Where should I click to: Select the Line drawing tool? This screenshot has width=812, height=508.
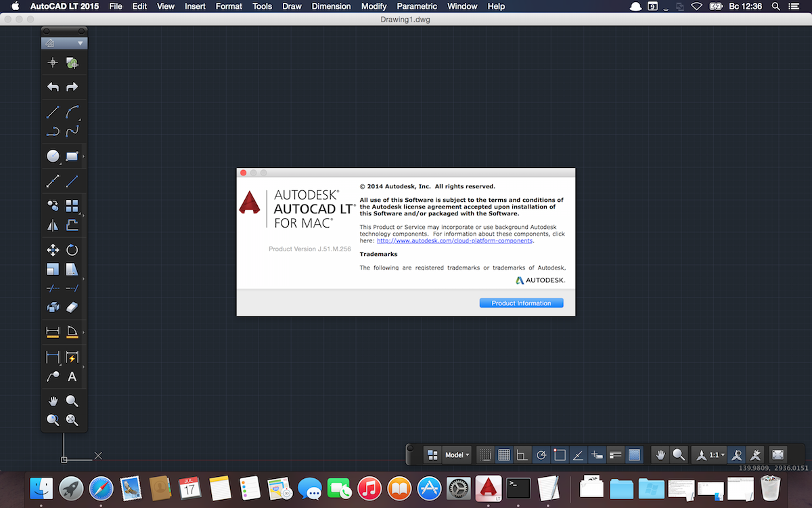(x=53, y=112)
